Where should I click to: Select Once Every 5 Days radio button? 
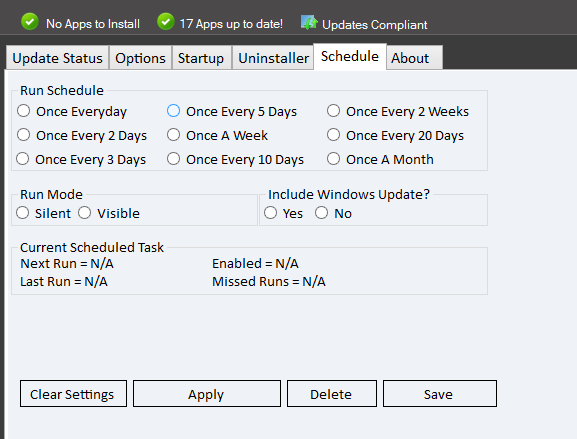click(173, 111)
